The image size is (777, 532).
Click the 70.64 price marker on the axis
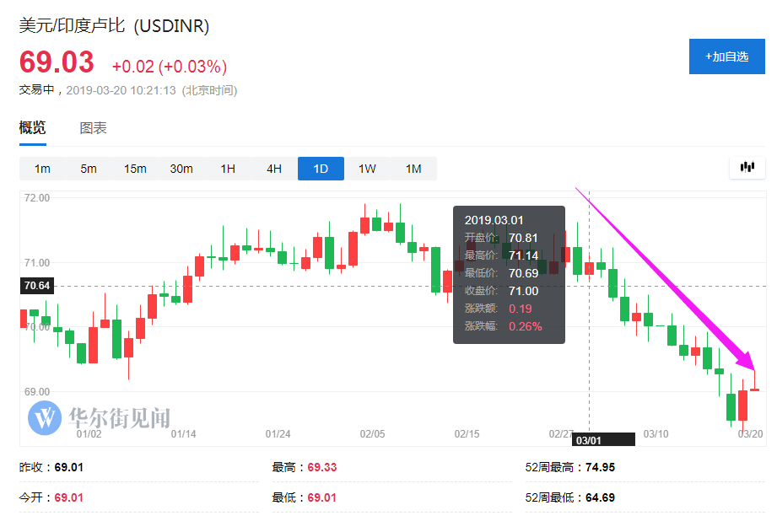click(37, 286)
